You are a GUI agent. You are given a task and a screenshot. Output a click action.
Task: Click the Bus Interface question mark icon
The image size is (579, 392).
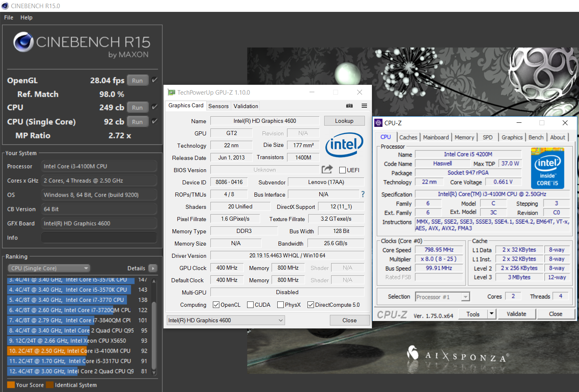(x=363, y=194)
